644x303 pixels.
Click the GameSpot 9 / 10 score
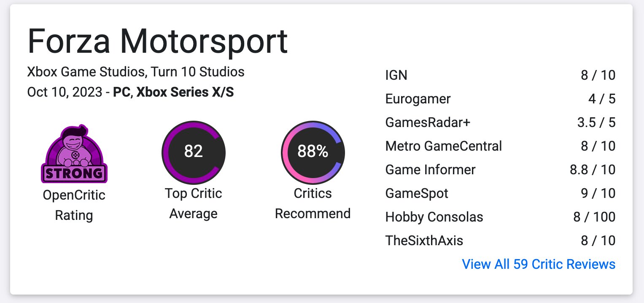[597, 194]
